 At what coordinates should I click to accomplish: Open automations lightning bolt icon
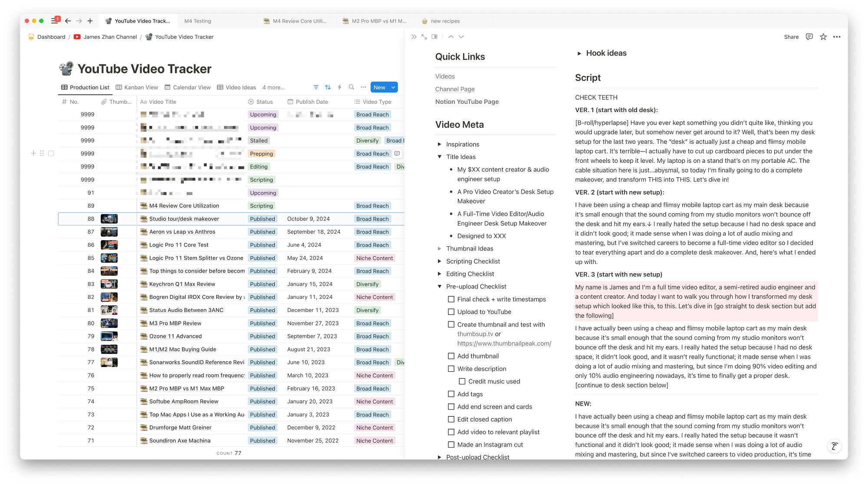point(340,87)
